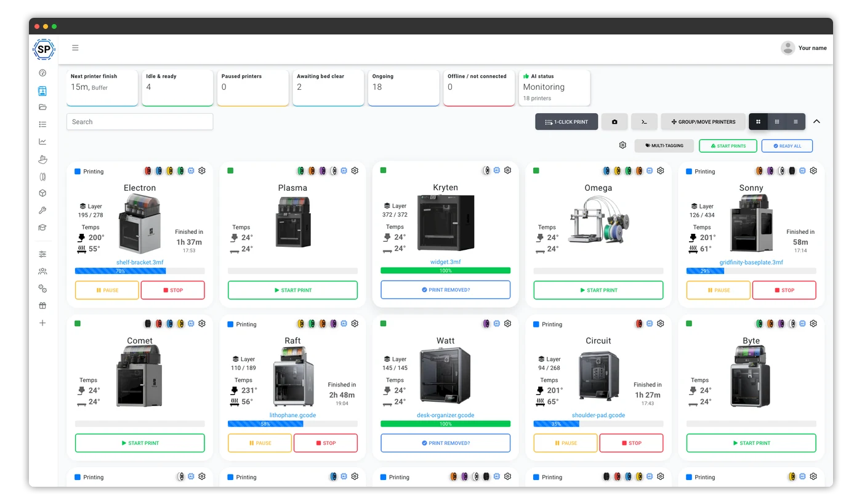Viewport: 862px width, 504px height.
Task: Open the cube icon in sidebar
Action: [x=42, y=193]
